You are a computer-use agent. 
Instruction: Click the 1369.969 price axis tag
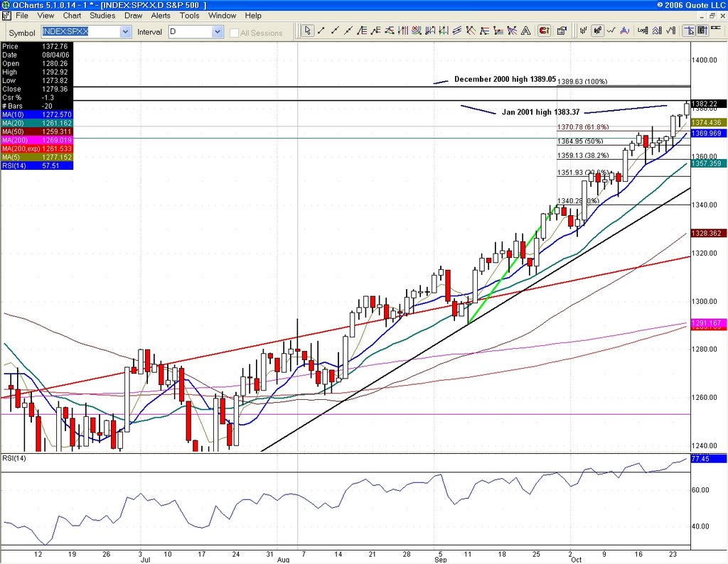[709, 133]
